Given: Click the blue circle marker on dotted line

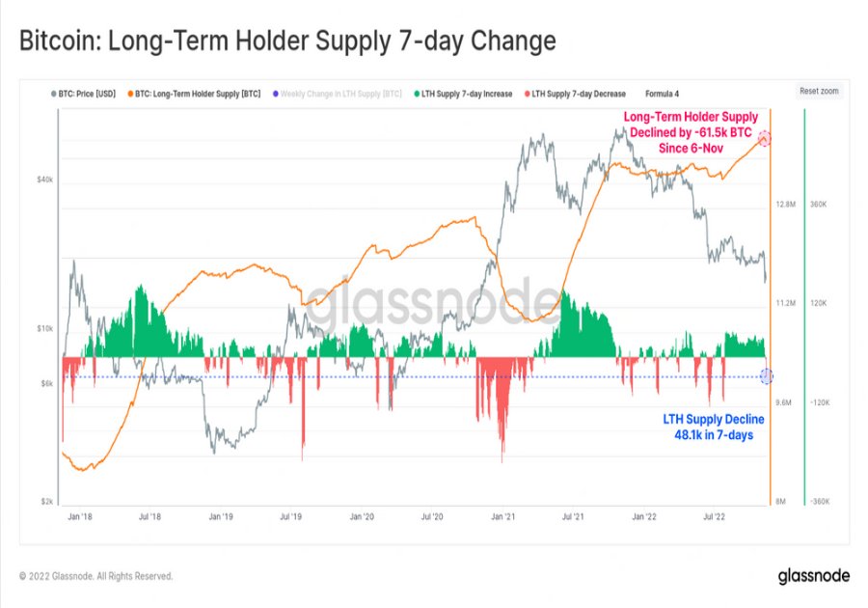Looking at the screenshot, I should click(766, 376).
